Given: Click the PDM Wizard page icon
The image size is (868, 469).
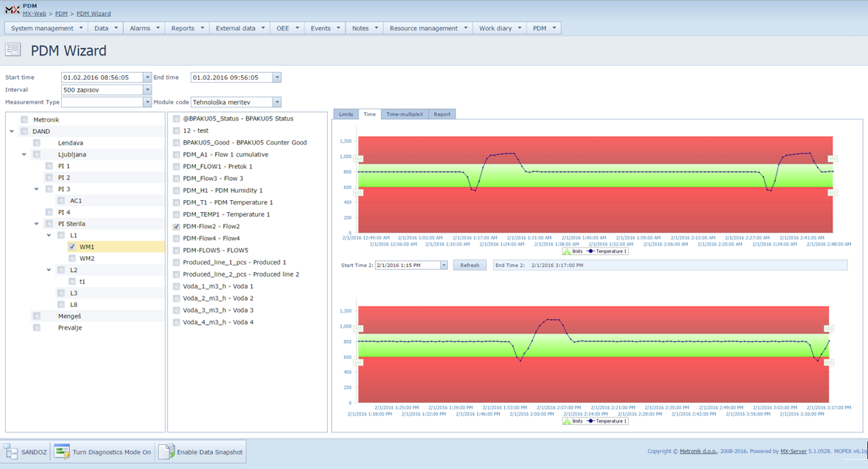Looking at the screenshot, I should tap(12, 50).
